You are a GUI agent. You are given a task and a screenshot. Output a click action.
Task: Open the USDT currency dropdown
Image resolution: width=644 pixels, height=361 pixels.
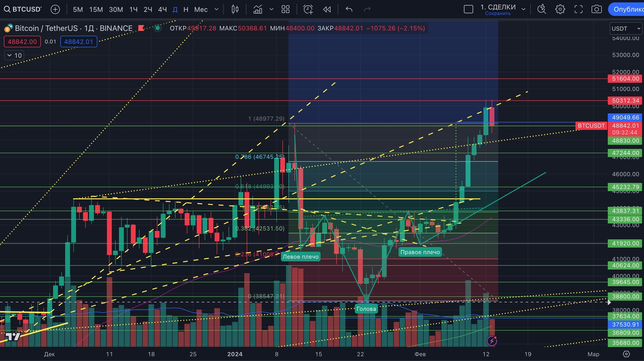(x=626, y=28)
